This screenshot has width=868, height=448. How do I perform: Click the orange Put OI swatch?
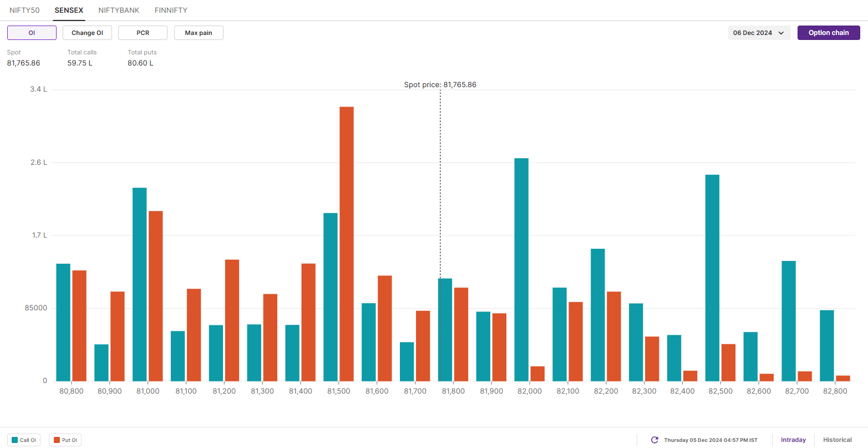(56, 440)
